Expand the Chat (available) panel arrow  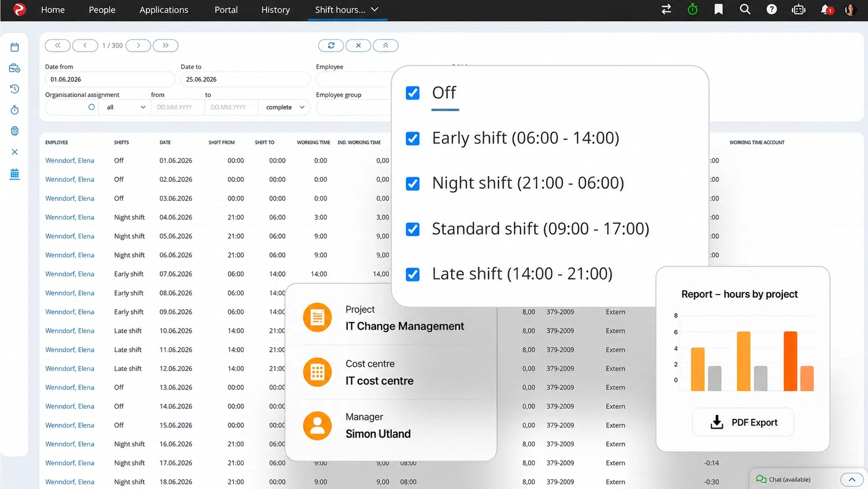click(x=851, y=480)
